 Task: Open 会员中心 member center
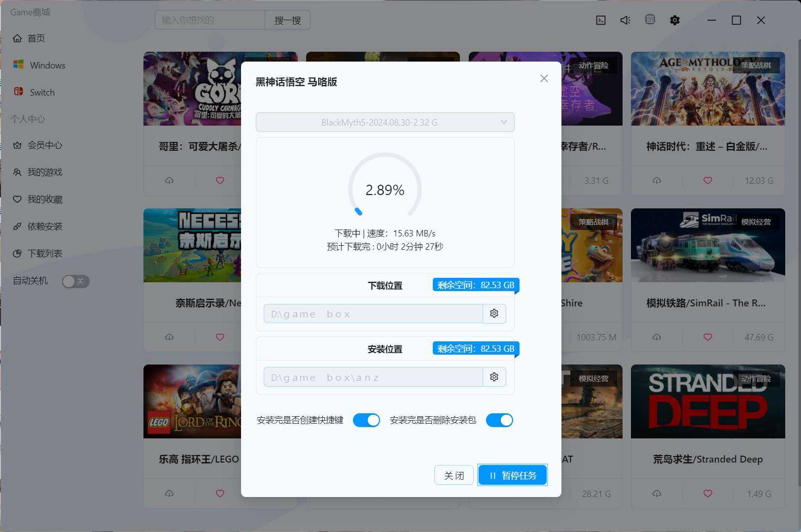tap(38, 145)
